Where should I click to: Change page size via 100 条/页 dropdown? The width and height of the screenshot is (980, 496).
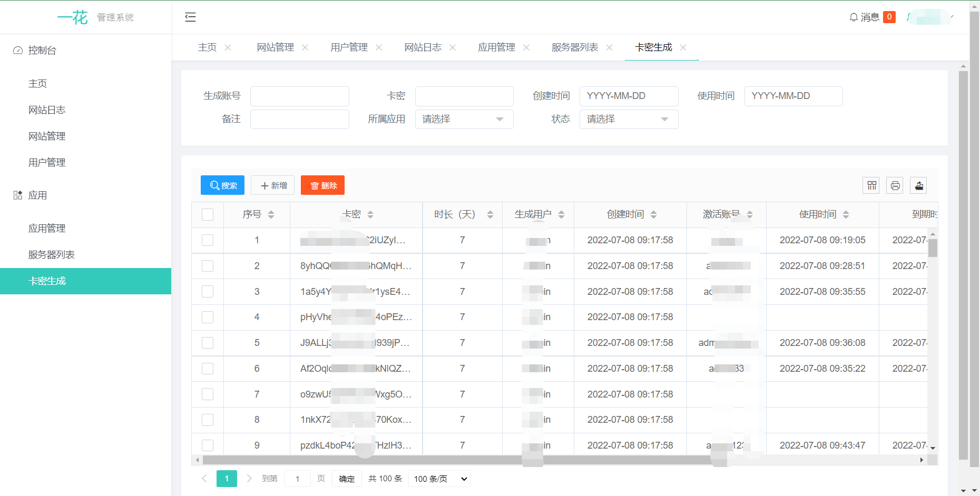439,479
